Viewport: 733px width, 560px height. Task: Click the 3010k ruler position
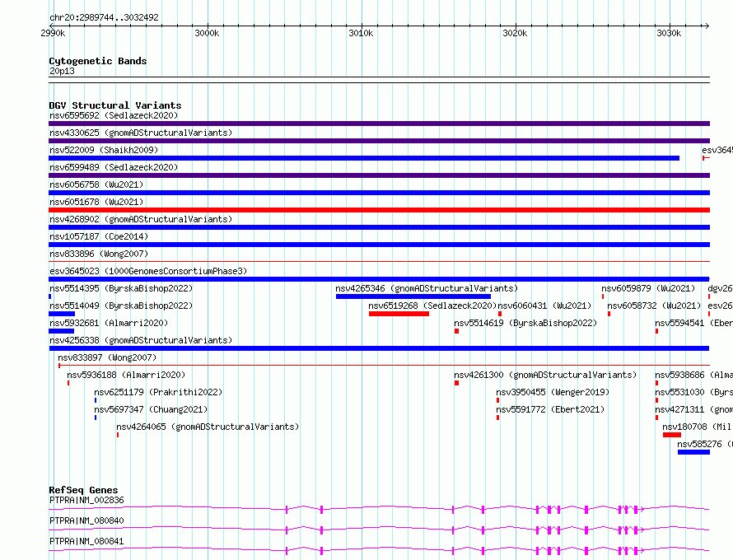click(361, 33)
